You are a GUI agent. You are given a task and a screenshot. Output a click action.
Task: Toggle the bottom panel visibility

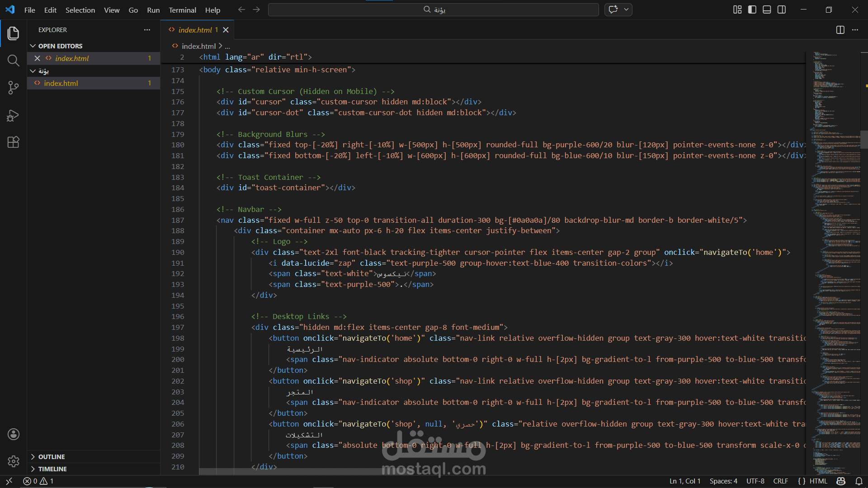pos(767,9)
